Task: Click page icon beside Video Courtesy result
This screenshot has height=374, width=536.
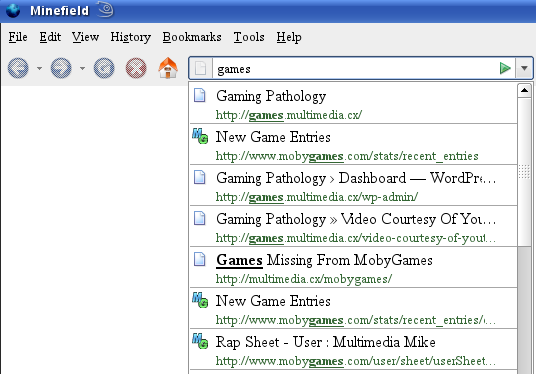Action: click(x=199, y=218)
